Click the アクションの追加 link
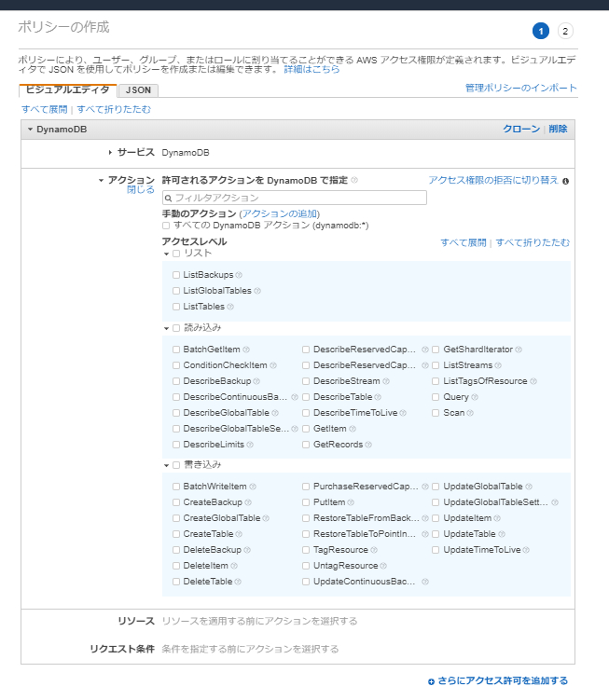609x700 pixels. pos(280,213)
